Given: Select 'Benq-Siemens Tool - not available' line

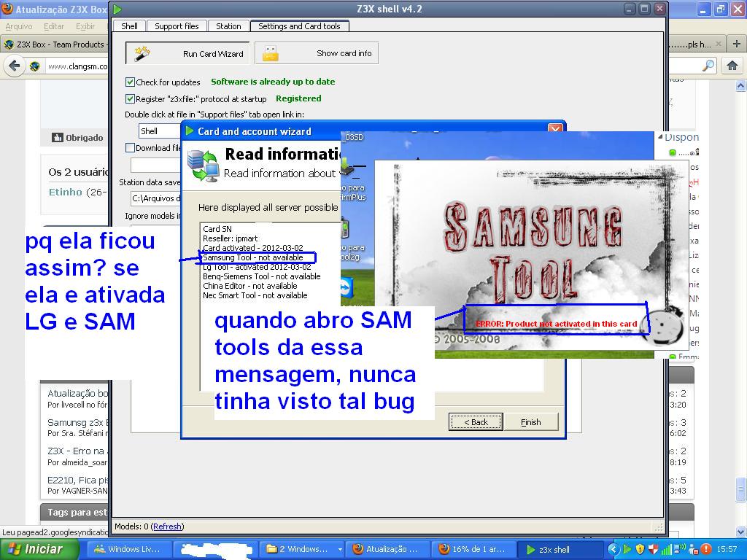Looking at the screenshot, I should (262, 276).
